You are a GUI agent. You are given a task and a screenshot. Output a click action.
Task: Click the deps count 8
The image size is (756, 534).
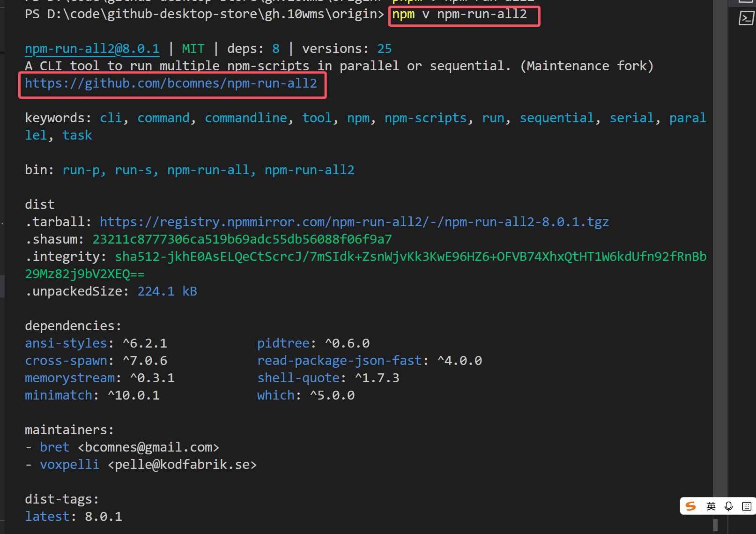(276, 49)
